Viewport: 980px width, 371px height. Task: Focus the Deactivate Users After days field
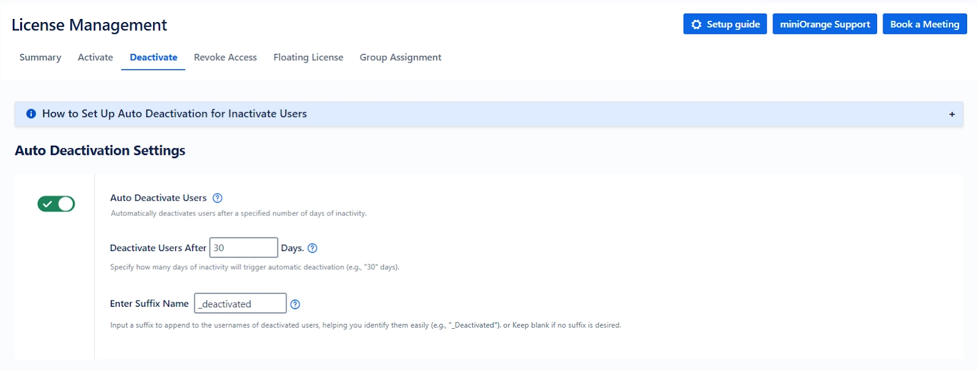(x=243, y=248)
